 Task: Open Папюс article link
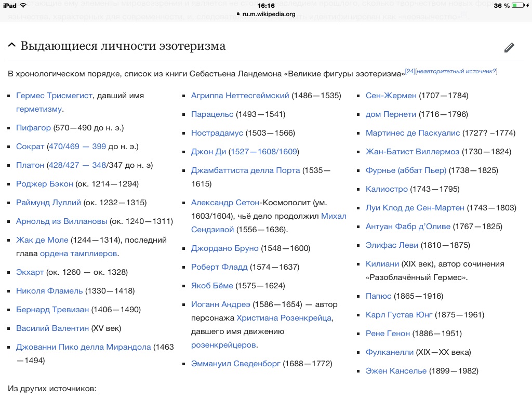(378, 296)
